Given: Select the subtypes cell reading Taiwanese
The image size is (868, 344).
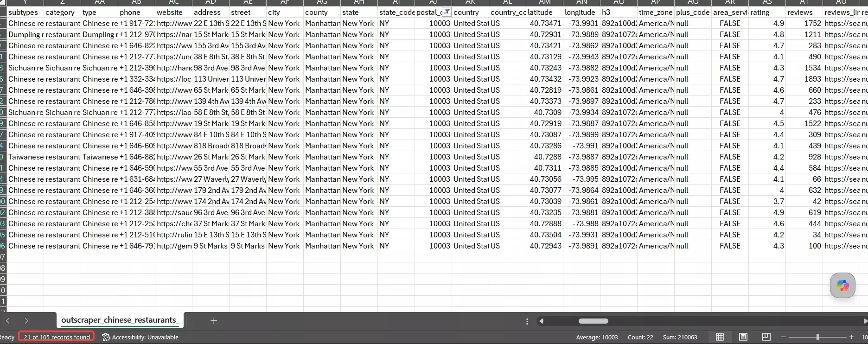Looking at the screenshot, I should tap(25, 157).
